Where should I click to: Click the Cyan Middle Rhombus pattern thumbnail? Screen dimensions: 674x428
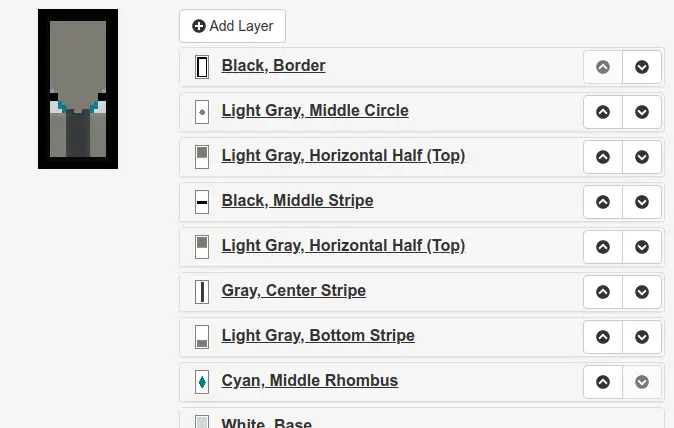coord(202,382)
